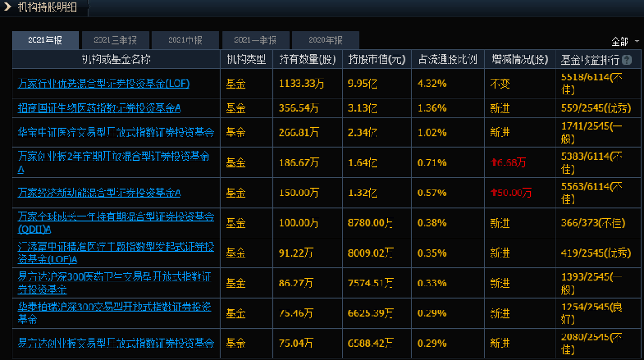This screenshot has height=360, width=644.
Task: Open the 全部 filter dropdown
Action: (625, 41)
